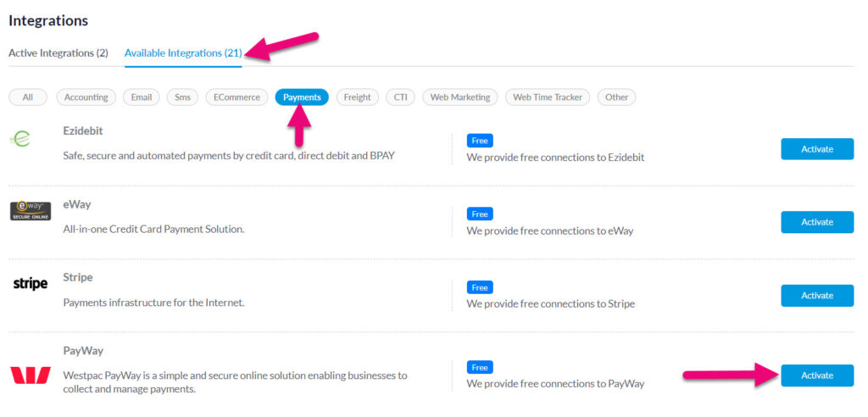Viewport: 868px width, 417px height.
Task: Activate the eWay integration
Action: [817, 222]
